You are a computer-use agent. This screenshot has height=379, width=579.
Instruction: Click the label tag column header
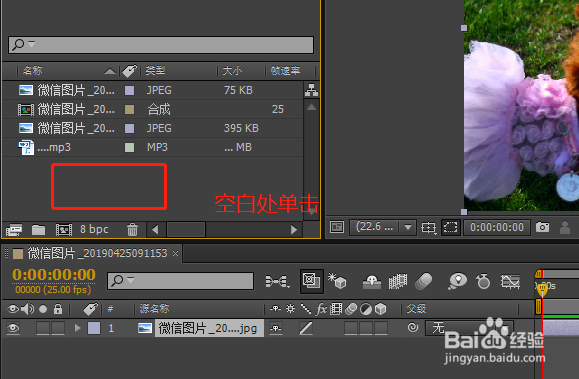coord(130,71)
